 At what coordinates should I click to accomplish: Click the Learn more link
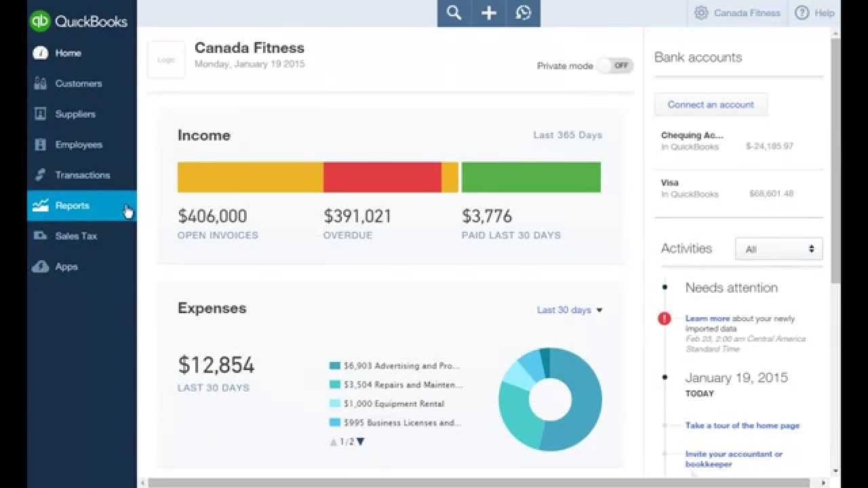click(x=707, y=319)
